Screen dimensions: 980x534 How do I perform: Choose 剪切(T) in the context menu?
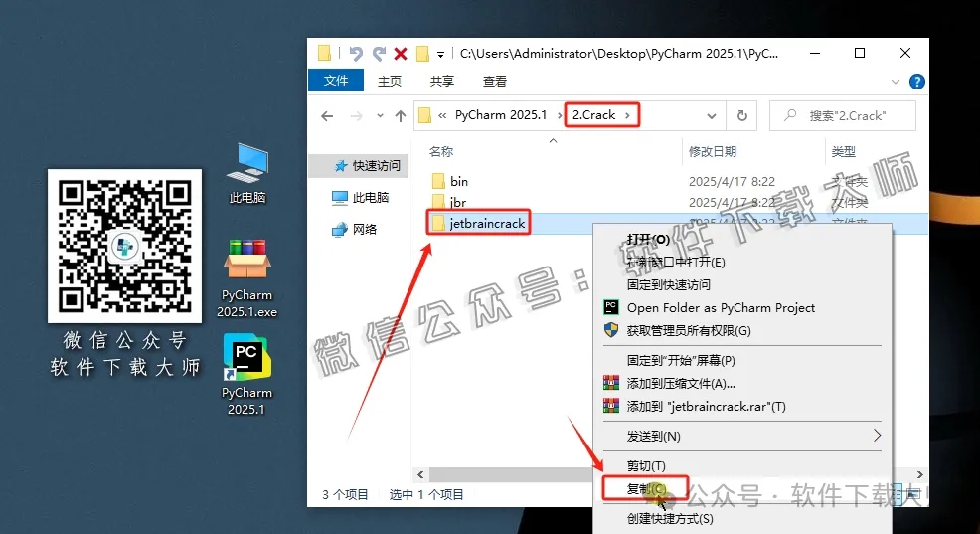[646, 465]
